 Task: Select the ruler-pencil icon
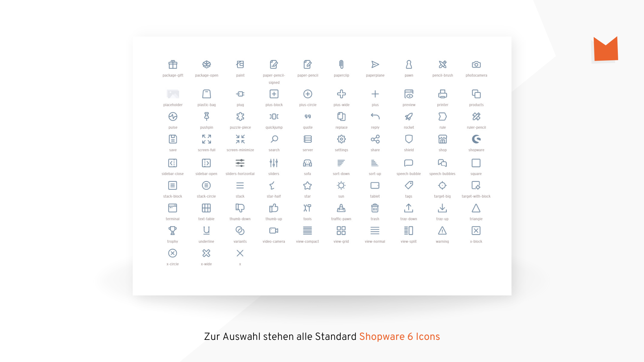coord(476,117)
